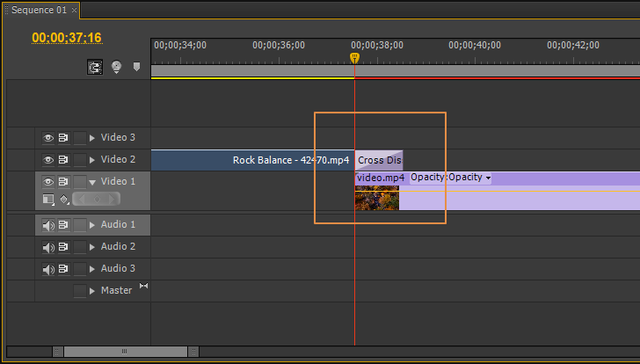Collapse the Video 1 track triangle
Viewport: 640px width, 364px height.
point(92,182)
